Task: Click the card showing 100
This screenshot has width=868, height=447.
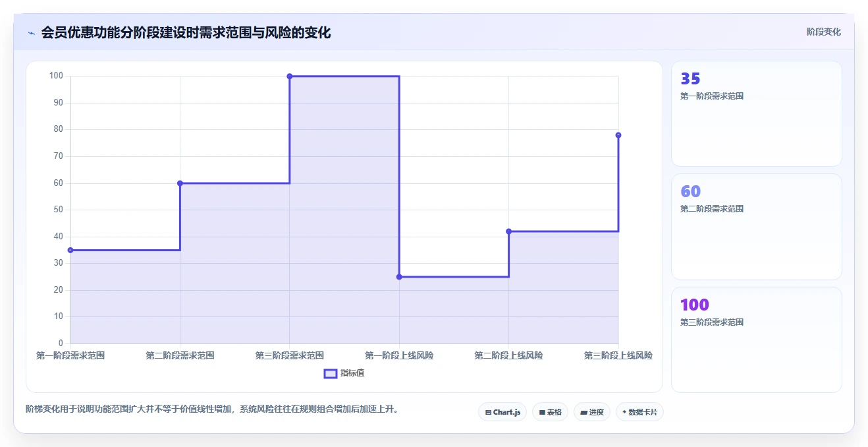Action: tap(756, 340)
